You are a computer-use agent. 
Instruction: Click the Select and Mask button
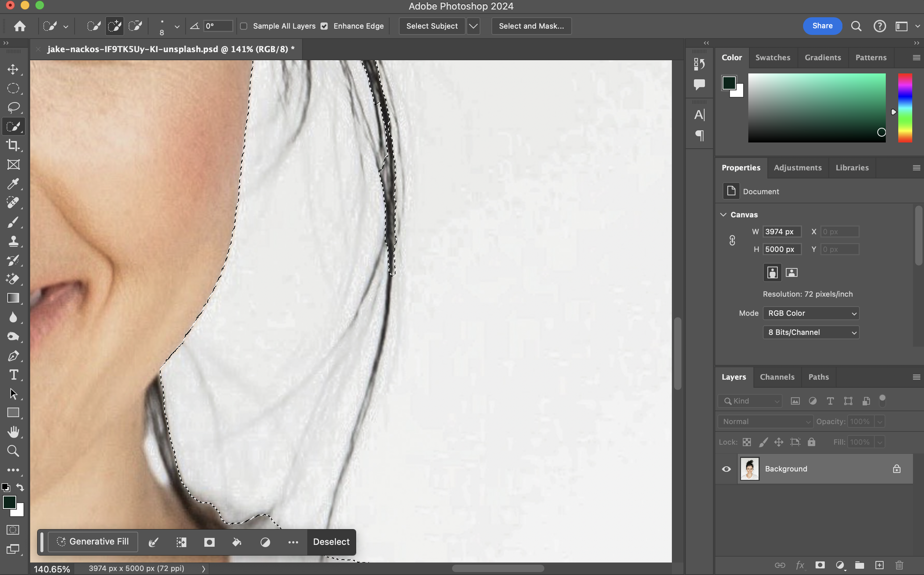(531, 26)
